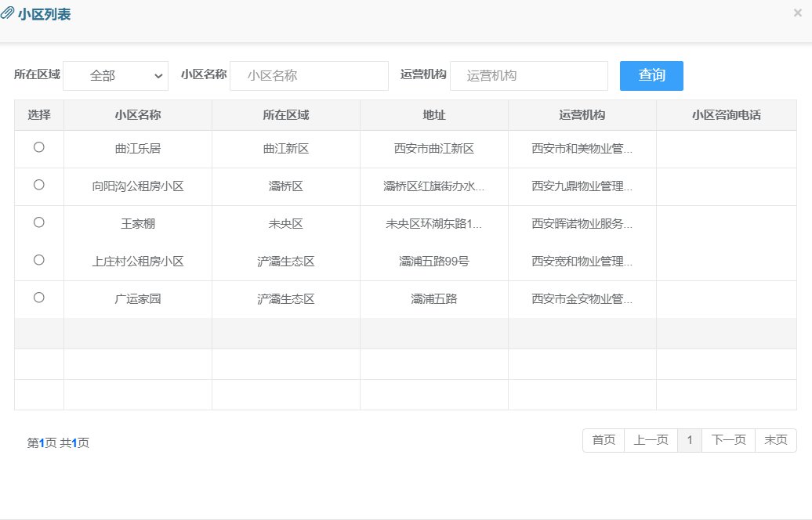Focus the 运营机构 search input field
This screenshot has width=812, height=520.
click(x=528, y=76)
